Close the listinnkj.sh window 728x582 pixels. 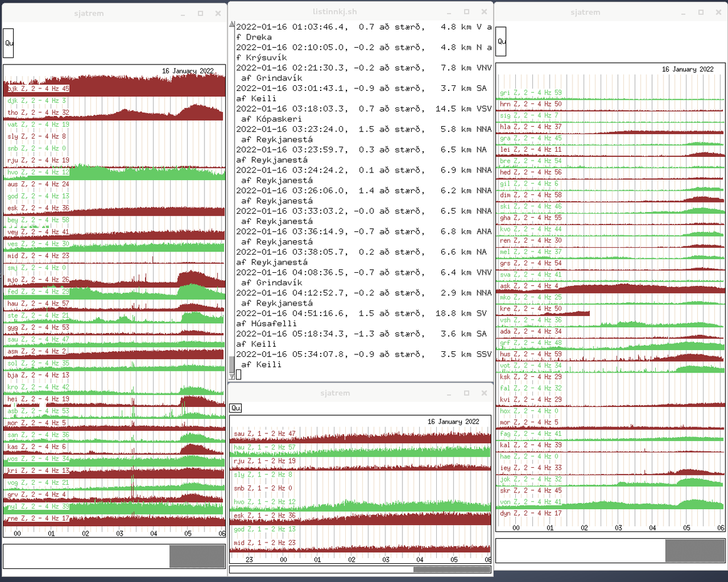[x=484, y=12]
